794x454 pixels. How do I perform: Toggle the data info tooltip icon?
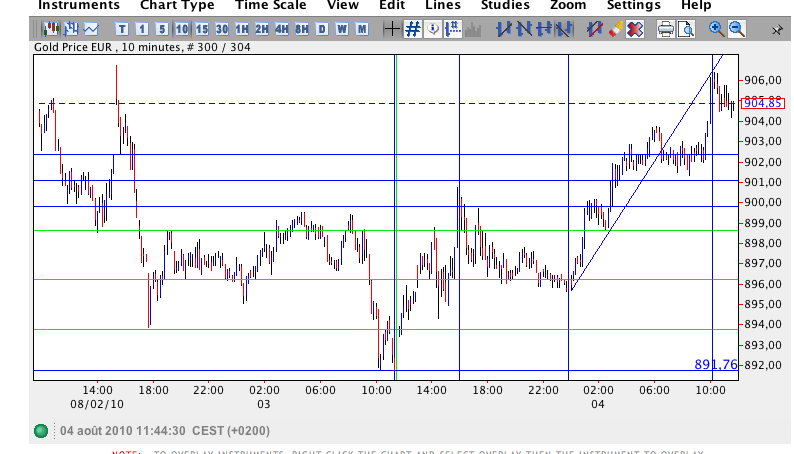point(432,29)
